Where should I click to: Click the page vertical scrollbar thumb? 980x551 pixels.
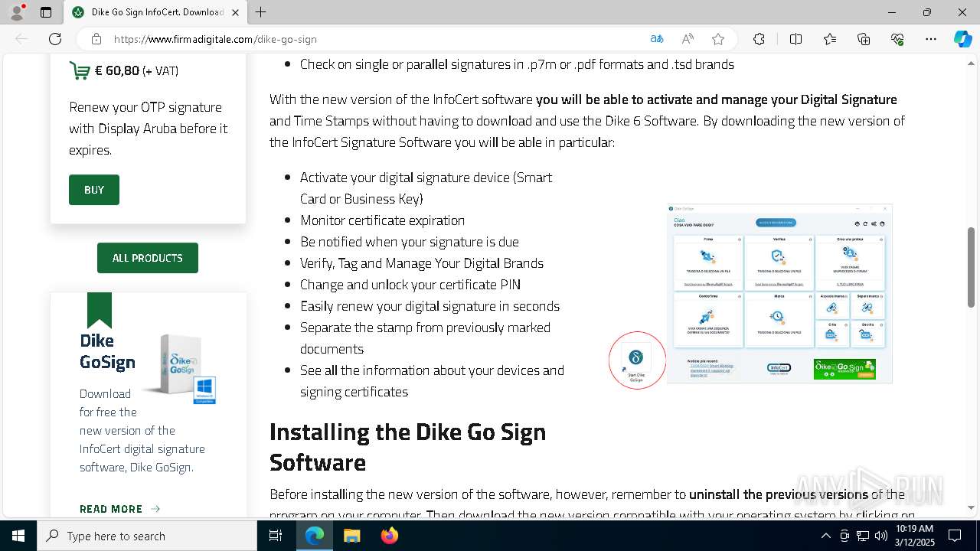coord(972,267)
